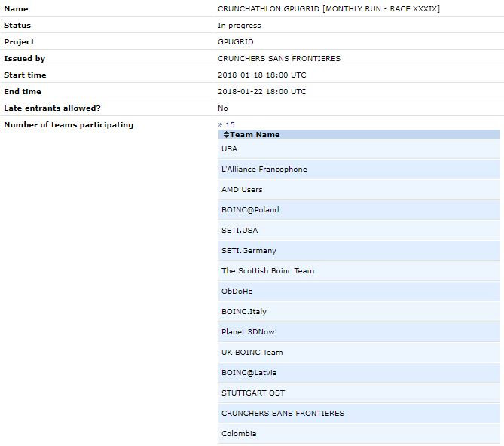504x446 pixels.
Task: Click the Name label
Action: pos(16,9)
